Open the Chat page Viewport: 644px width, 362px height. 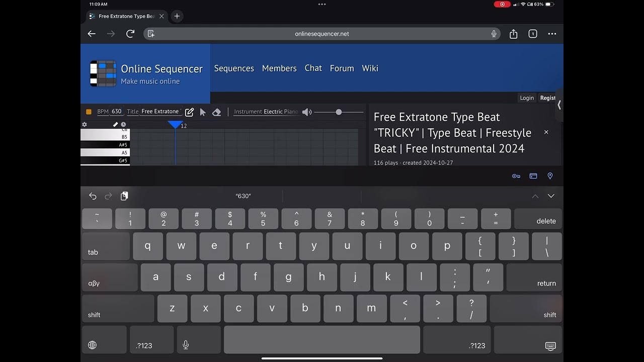pos(313,68)
